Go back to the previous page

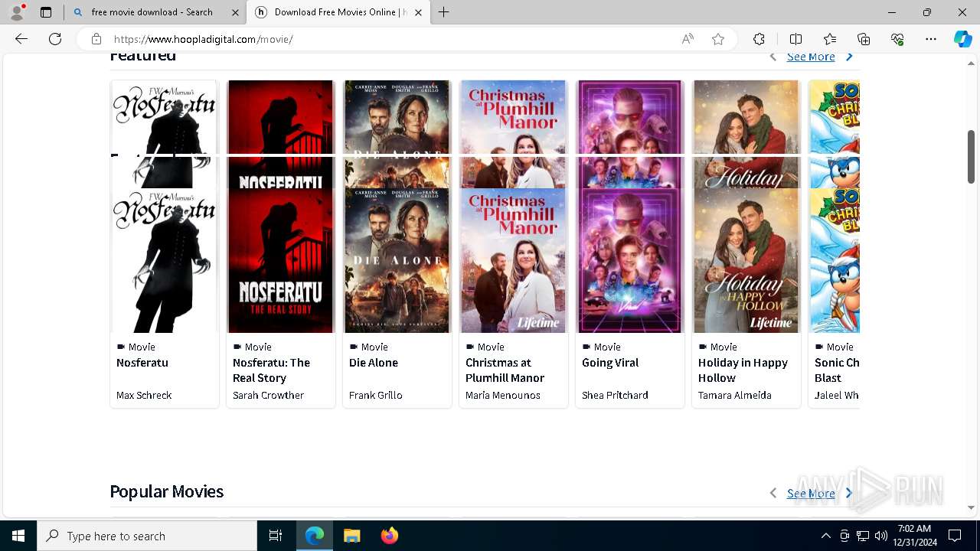[x=21, y=39]
